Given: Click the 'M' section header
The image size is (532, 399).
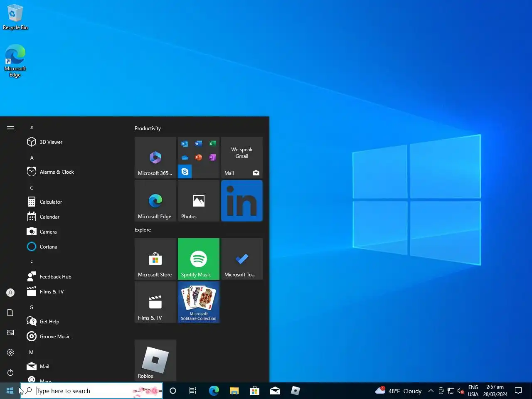Looking at the screenshot, I should 32,352.
